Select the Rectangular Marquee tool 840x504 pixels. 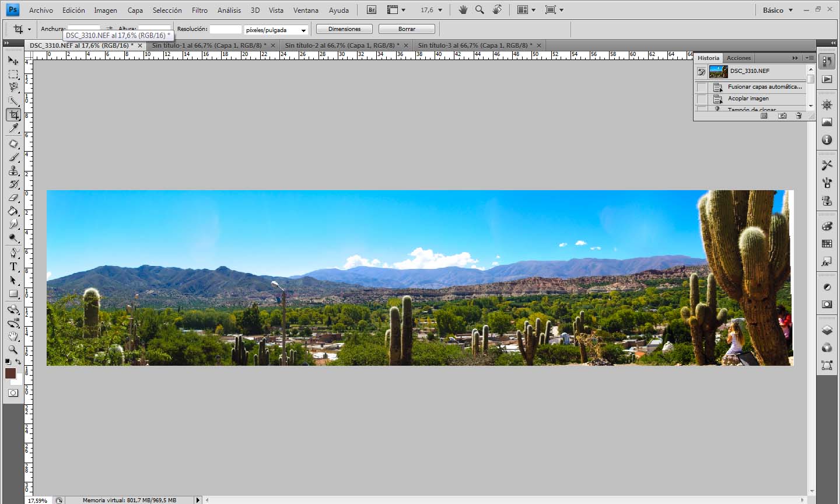click(13, 74)
